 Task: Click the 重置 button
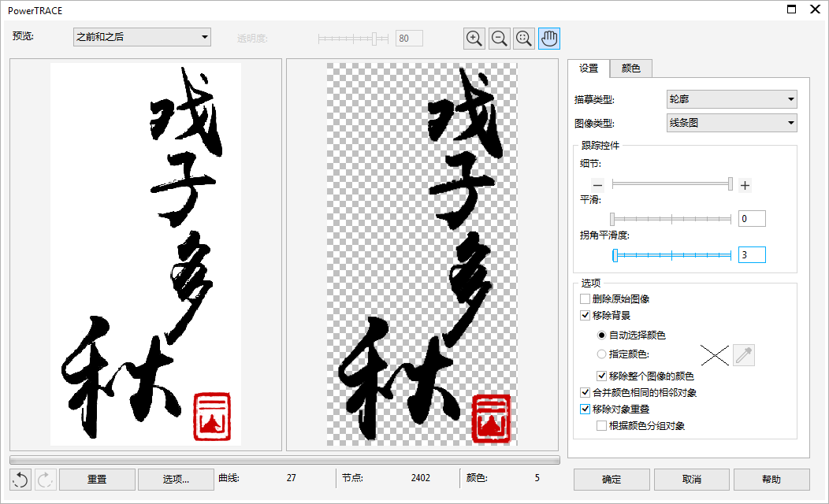(x=96, y=479)
